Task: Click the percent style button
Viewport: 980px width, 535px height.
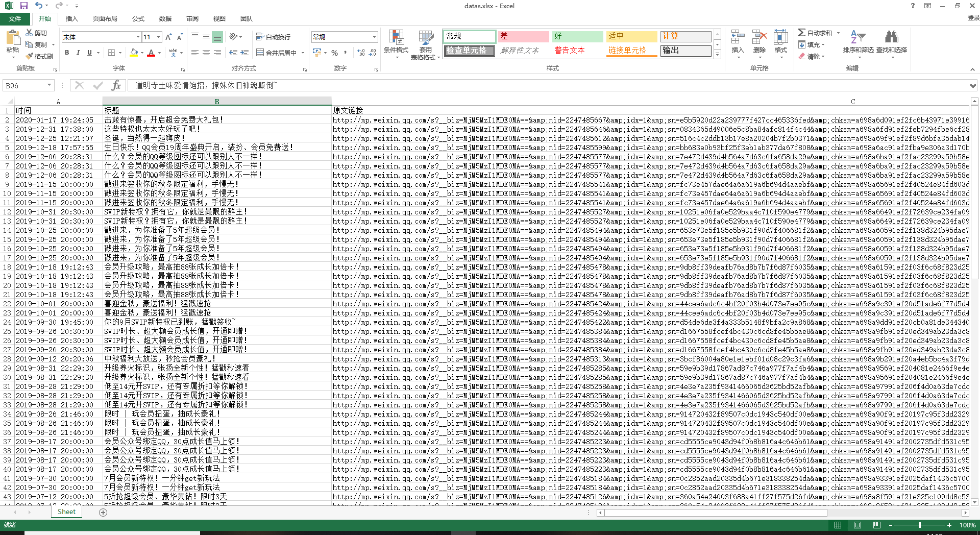Action: point(334,53)
